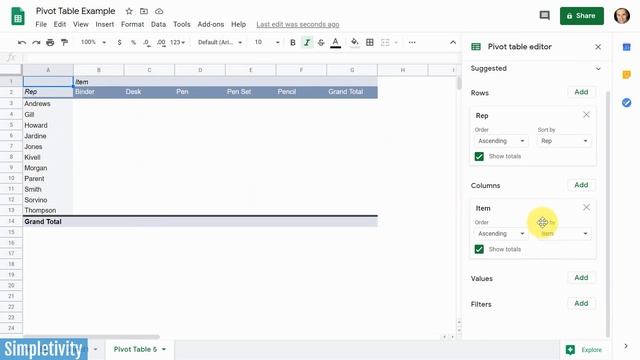The width and height of the screenshot is (640, 360).
Task: Check the cloud save status icon
Action: 159,11
